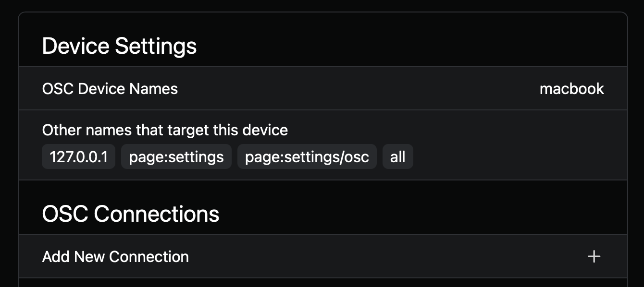Click the OSC Device Names label
644x287 pixels.
point(110,89)
